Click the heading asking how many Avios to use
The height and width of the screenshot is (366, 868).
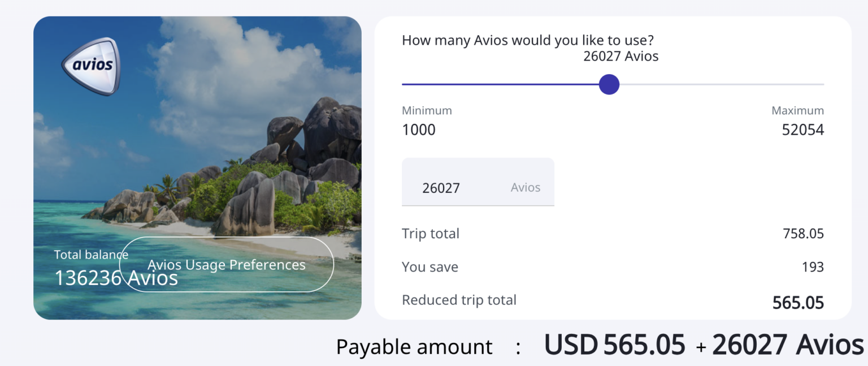click(x=528, y=40)
